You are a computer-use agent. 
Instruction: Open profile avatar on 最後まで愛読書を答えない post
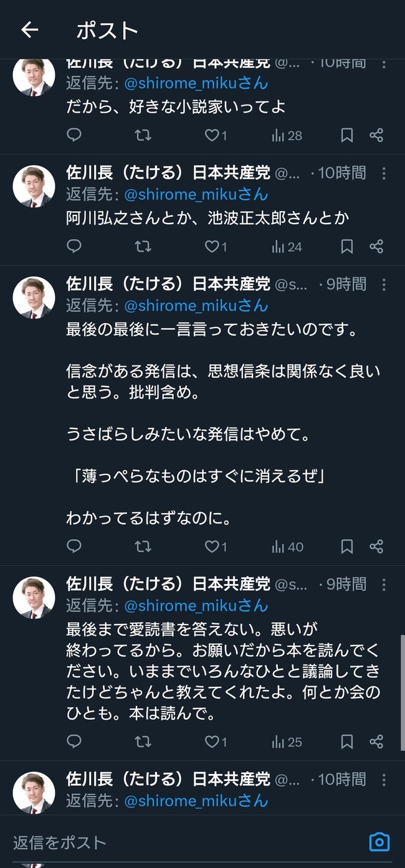tap(34, 598)
